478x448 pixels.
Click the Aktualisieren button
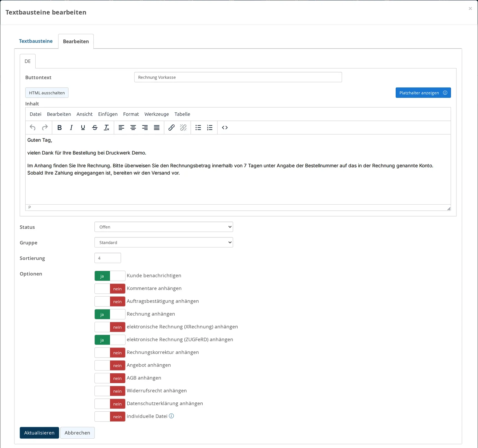point(39,433)
